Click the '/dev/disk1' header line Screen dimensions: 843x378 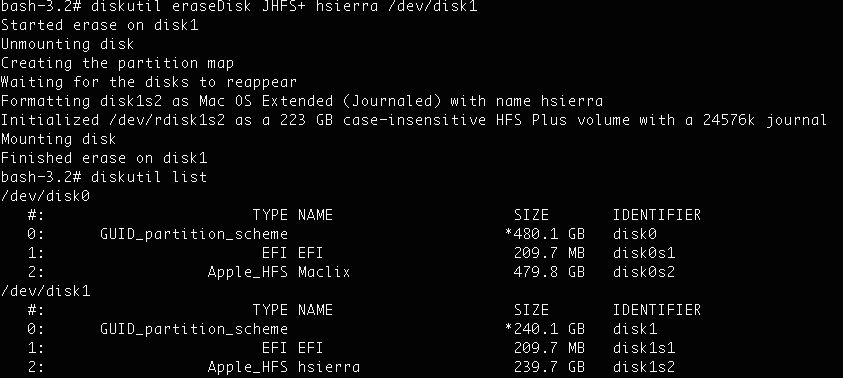click(45, 291)
